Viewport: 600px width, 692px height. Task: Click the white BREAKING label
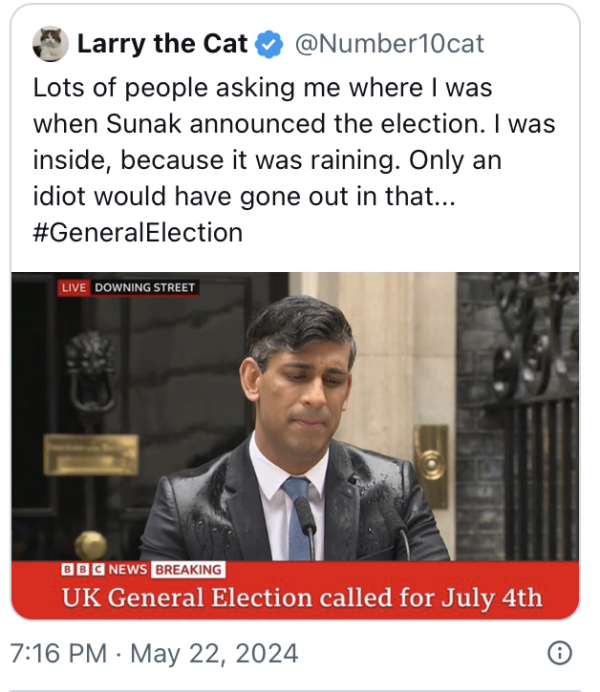click(188, 570)
